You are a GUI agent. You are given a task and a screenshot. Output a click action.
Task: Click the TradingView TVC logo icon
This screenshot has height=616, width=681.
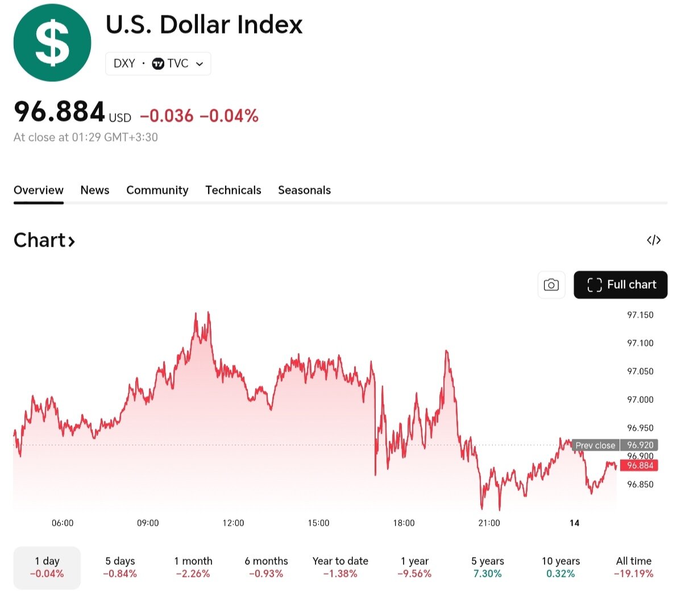158,64
